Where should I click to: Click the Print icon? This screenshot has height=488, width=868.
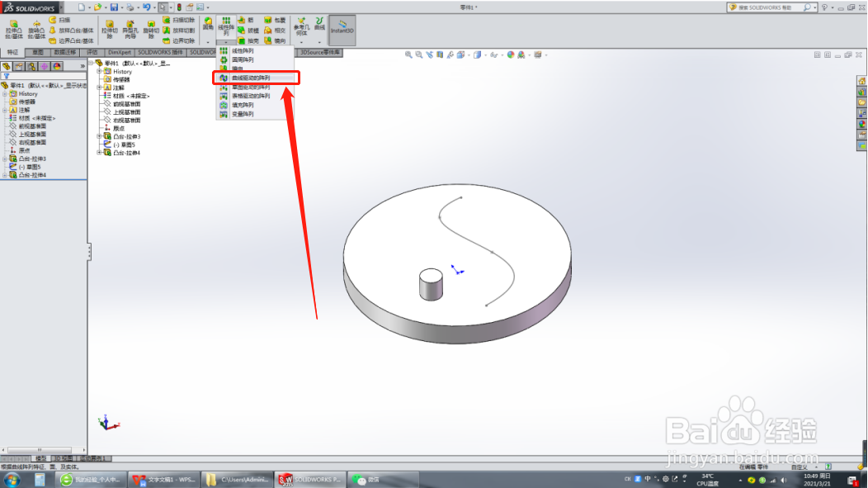[x=130, y=7]
